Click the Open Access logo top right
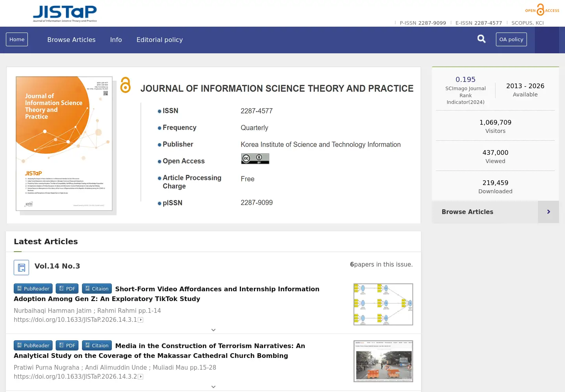This screenshot has width=565, height=392. (x=542, y=10)
